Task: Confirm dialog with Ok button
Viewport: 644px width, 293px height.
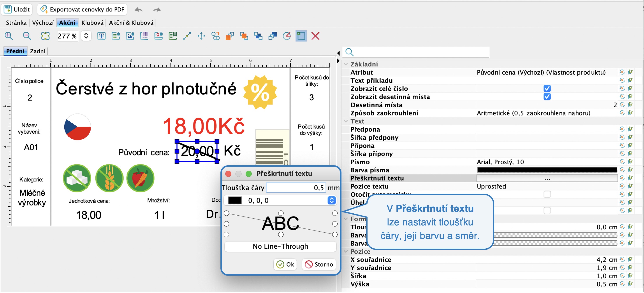Action: coord(285,265)
